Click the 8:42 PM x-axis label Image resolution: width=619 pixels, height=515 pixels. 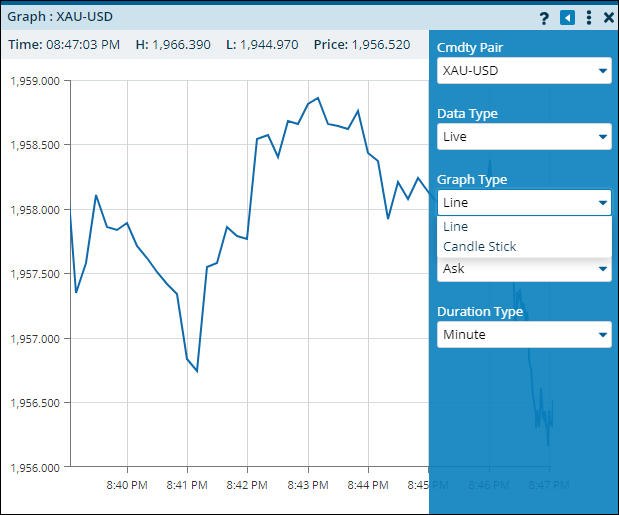pyautogui.click(x=246, y=485)
